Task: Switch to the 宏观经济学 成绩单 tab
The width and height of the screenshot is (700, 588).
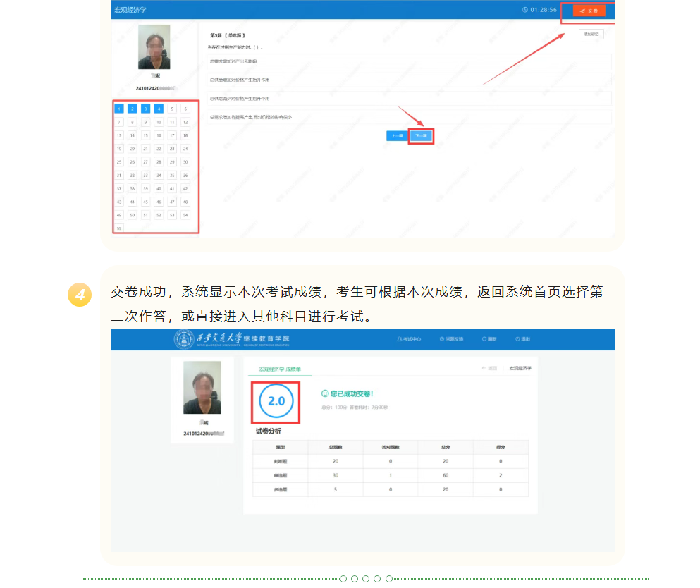Action: pyautogui.click(x=279, y=369)
